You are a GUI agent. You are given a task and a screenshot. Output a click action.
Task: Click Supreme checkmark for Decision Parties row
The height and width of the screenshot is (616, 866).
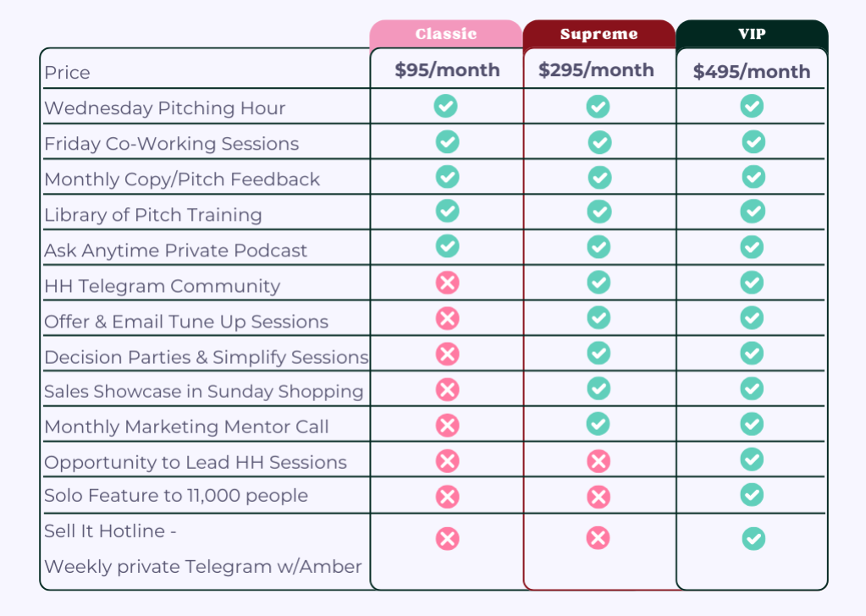[x=598, y=352]
